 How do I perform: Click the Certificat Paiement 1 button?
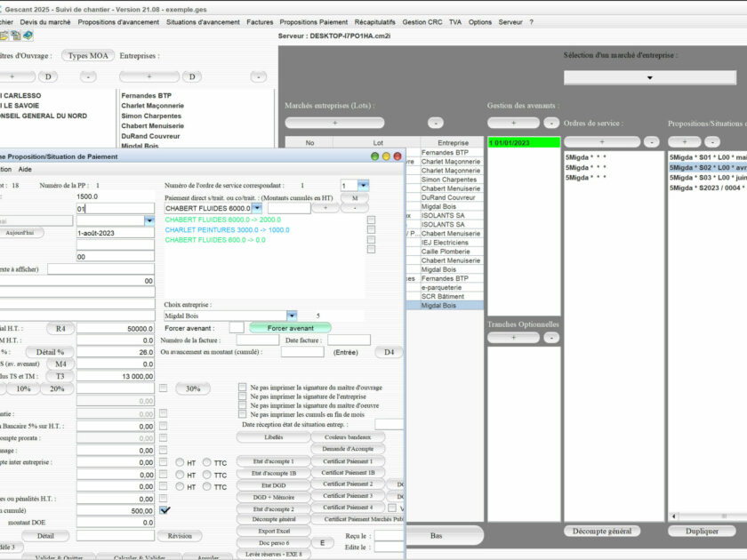click(348, 461)
